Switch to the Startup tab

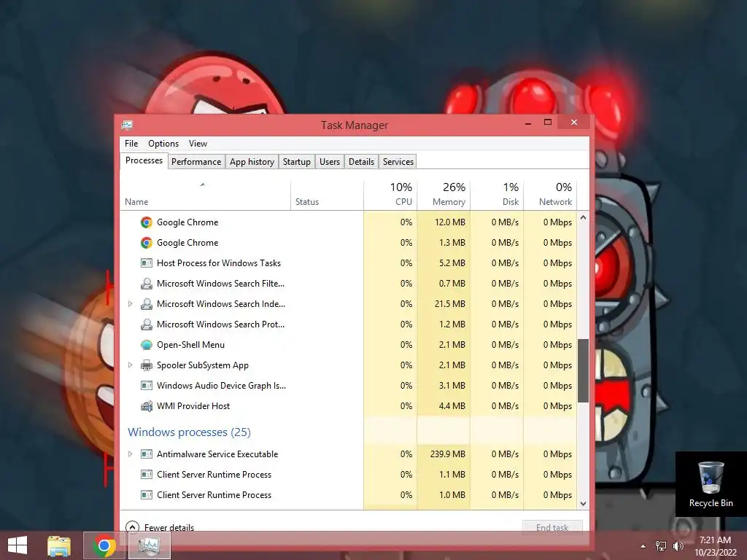296,161
